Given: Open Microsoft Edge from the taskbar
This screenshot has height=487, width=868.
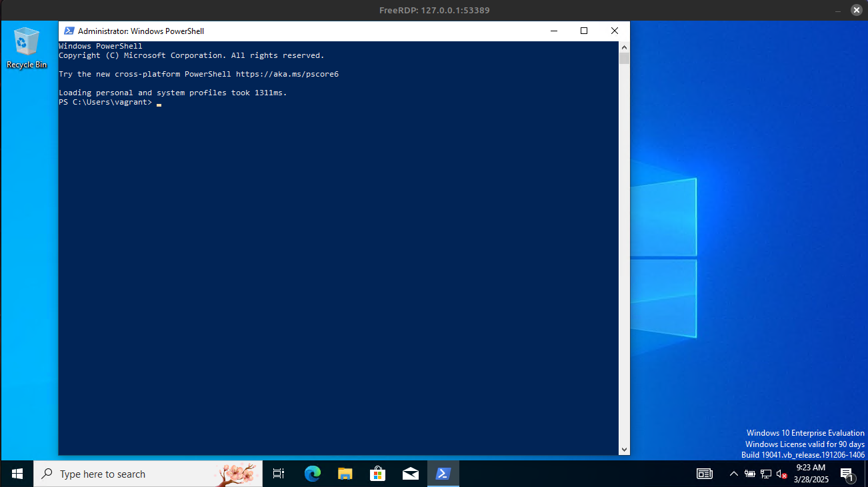Looking at the screenshot, I should (x=312, y=474).
